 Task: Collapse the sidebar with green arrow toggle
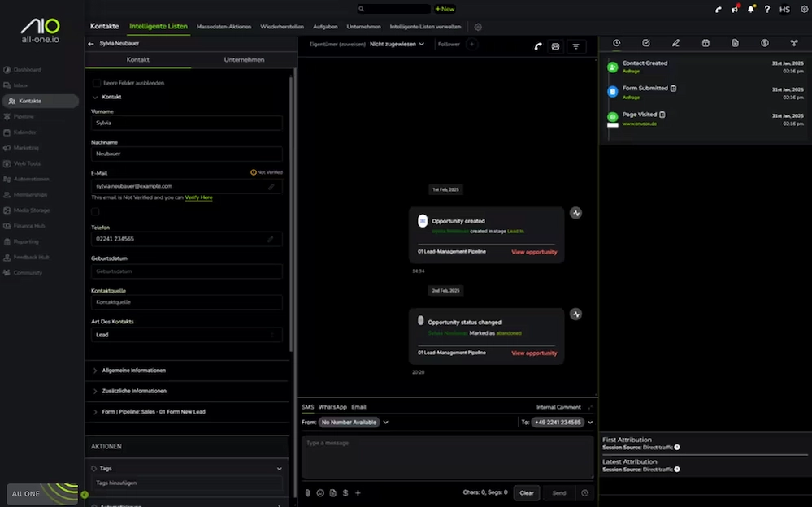pyautogui.click(x=85, y=495)
